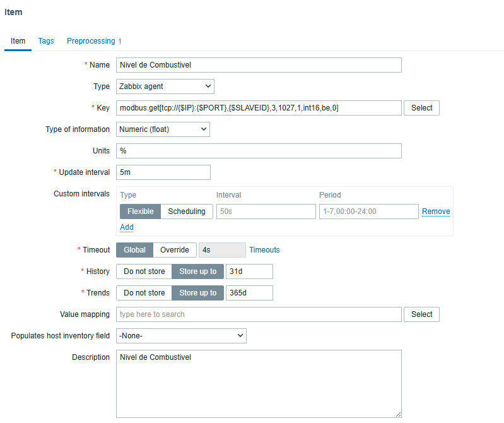Screen dimensions: 504x423
Task: Add a new custom interval
Action: [x=126, y=227]
